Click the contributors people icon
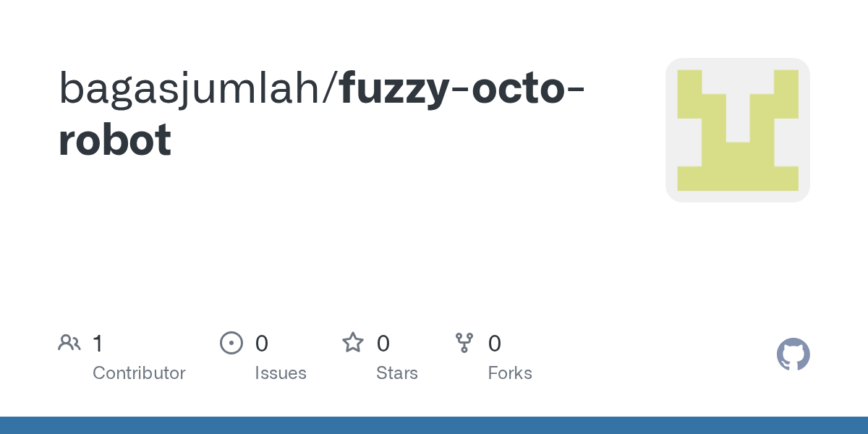This screenshot has height=434, width=868. 69,343
